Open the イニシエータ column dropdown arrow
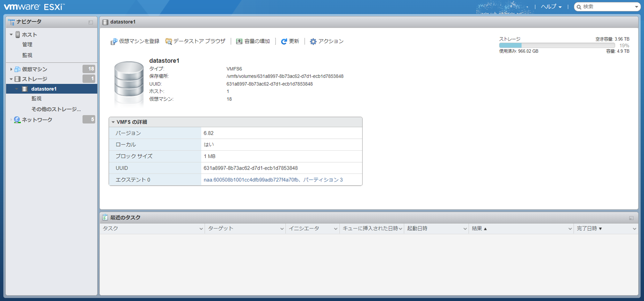Screen dimensions: 644x301 (336, 229)
